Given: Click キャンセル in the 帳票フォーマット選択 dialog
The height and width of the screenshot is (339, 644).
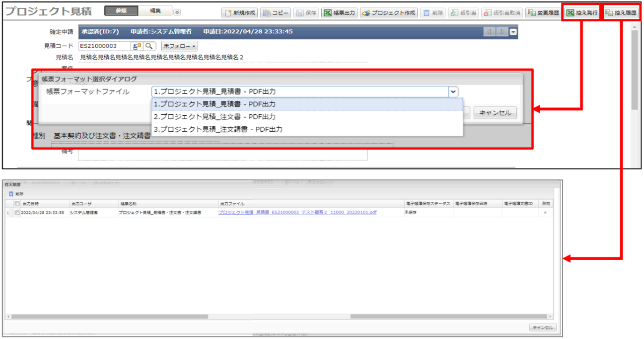Looking at the screenshot, I should tap(495, 113).
